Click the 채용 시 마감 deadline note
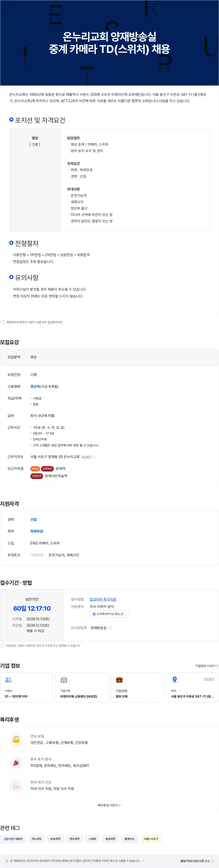The image size is (219, 868). click(35, 631)
